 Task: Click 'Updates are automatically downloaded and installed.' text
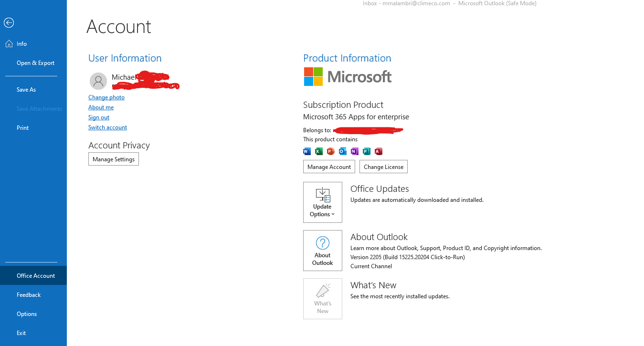tap(417, 200)
